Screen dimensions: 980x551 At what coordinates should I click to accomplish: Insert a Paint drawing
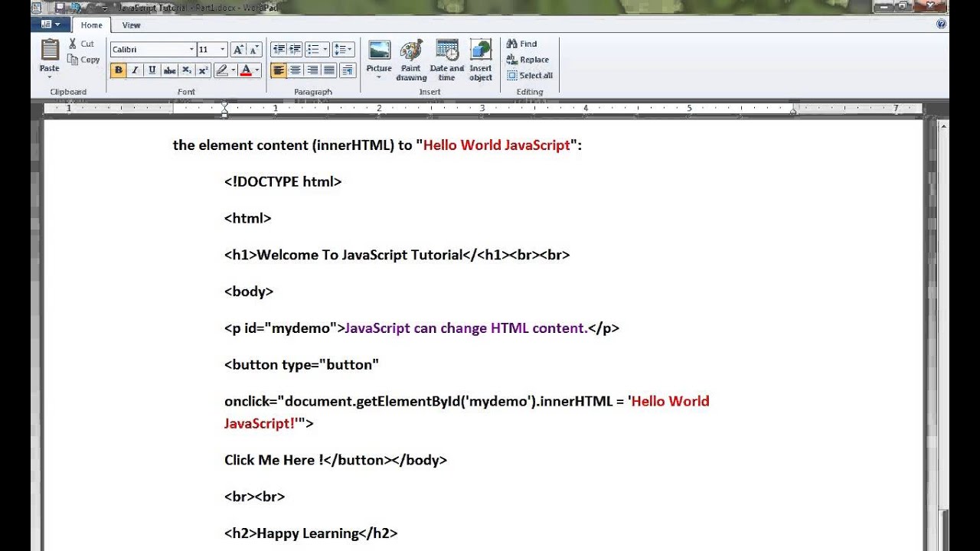click(411, 60)
